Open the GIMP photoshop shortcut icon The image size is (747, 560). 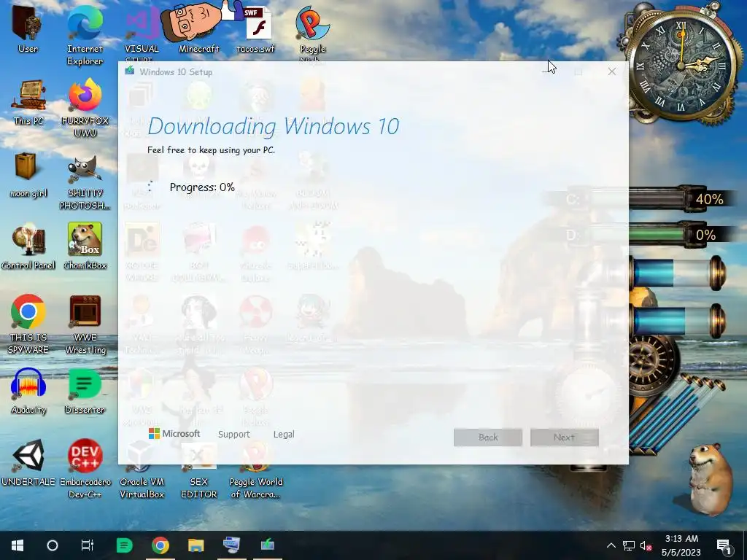click(x=85, y=181)
